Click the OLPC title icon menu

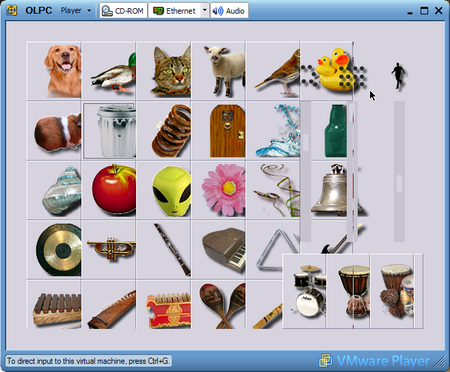(12, 10)
